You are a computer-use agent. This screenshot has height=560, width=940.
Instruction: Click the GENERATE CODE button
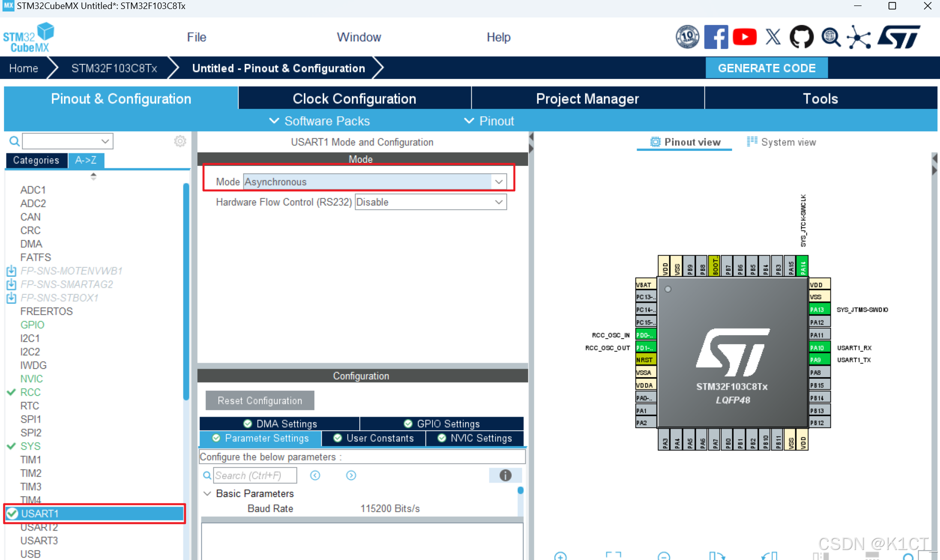tap(766, 68)
